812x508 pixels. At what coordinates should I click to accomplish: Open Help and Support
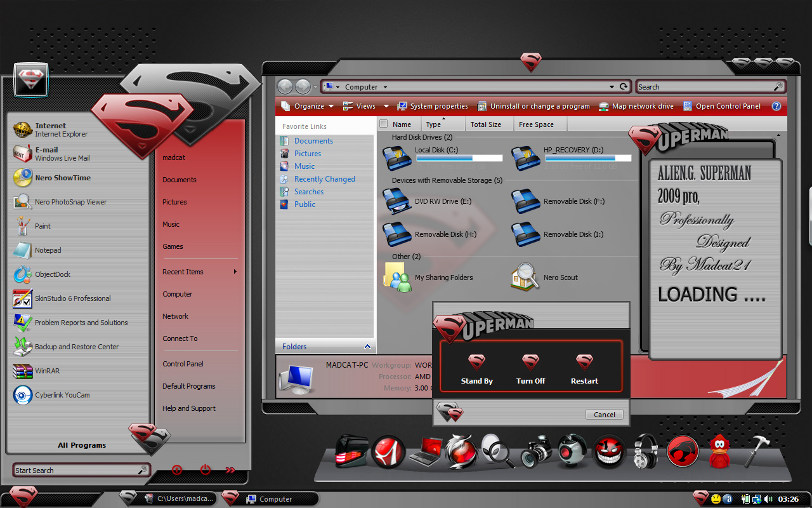coord(189,408)
